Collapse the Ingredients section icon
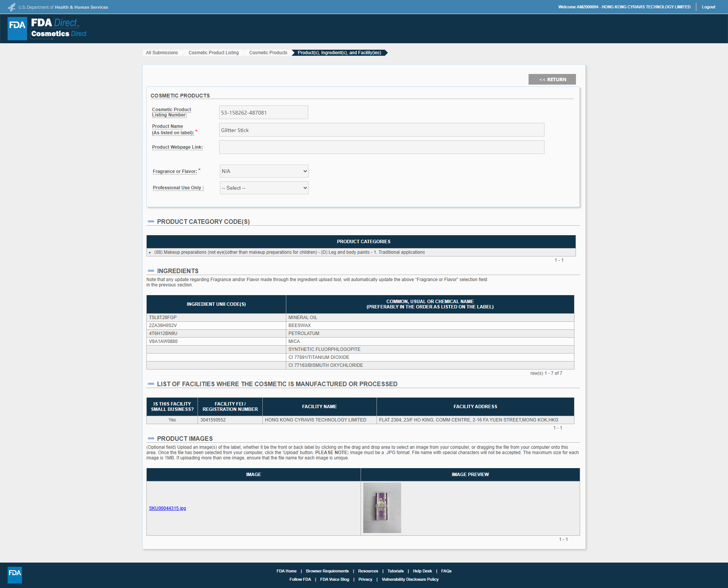The width and height of the screenshot is (728, 588). pos(151,271)
